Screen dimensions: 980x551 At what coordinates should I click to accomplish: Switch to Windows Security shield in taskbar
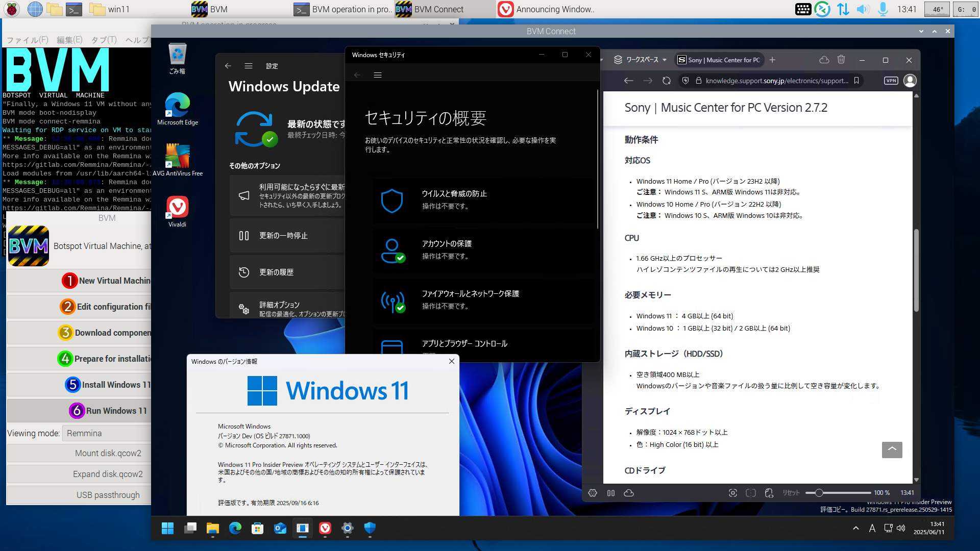[370, 528]
